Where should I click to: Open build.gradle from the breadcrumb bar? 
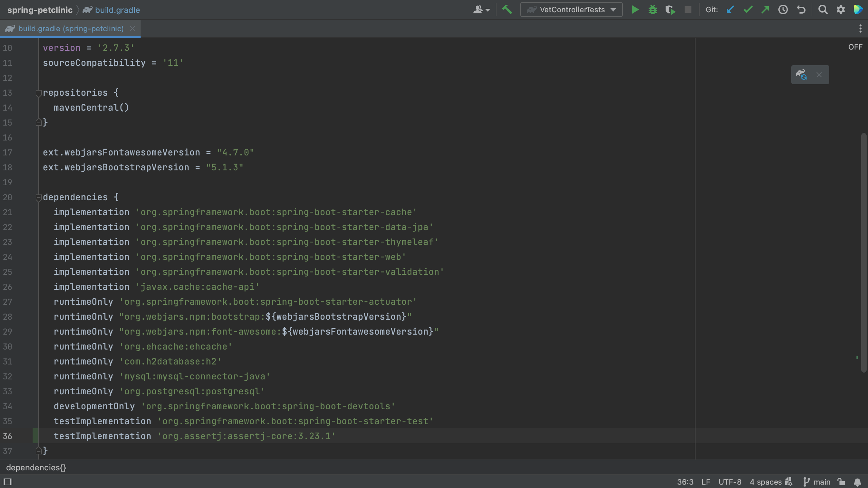[117, 10]
